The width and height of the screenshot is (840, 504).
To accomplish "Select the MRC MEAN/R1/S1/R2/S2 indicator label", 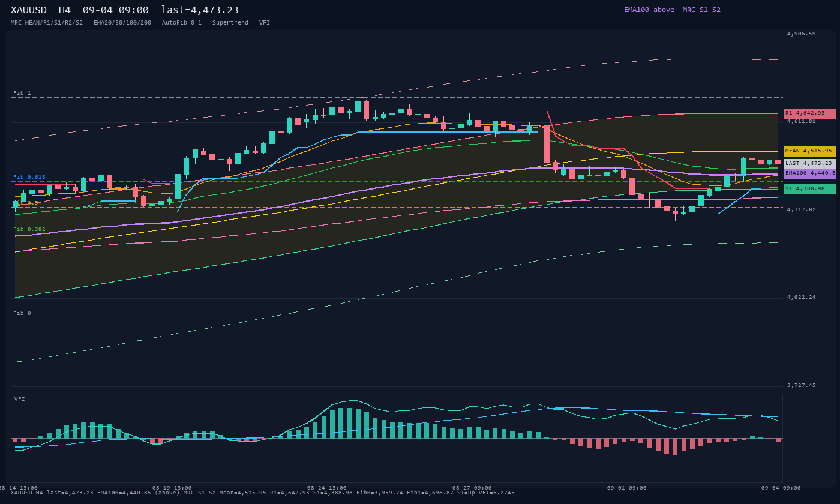I will click(47, 22).
